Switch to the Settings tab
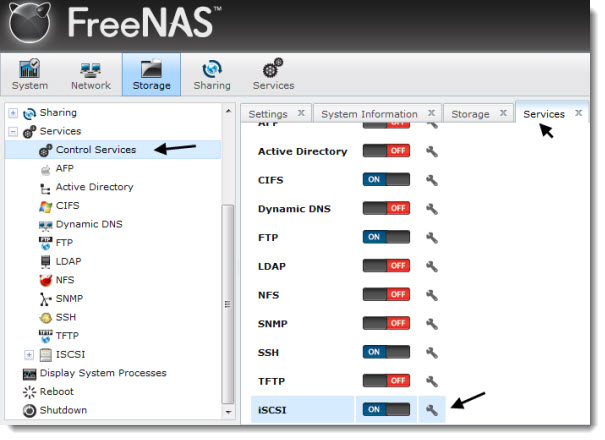 click(x=268, y=114)
